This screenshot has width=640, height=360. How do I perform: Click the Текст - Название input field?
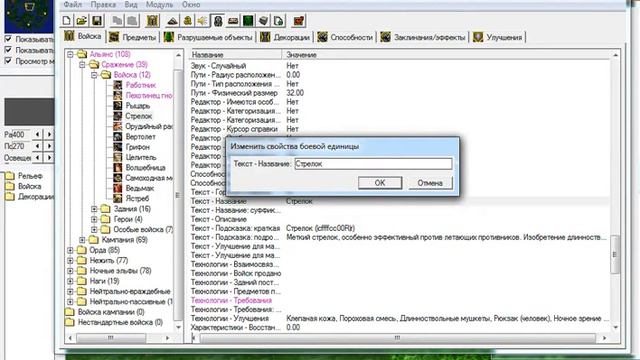373,164
